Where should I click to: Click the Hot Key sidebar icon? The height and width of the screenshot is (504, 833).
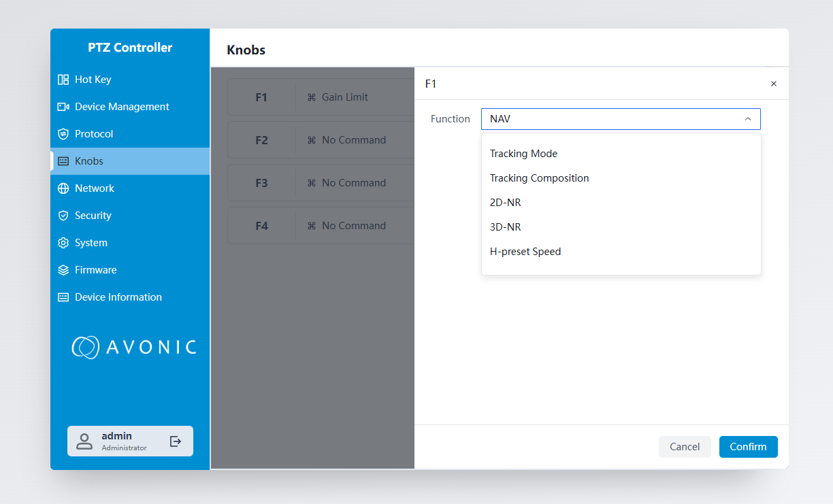point(63,80)
